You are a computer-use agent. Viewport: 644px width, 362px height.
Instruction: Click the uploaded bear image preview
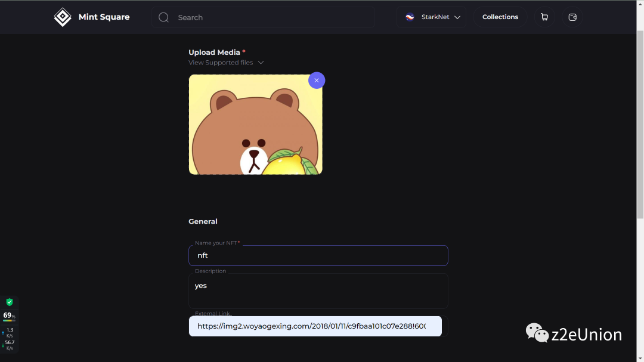pyautogui.click(x=255, y=125)
